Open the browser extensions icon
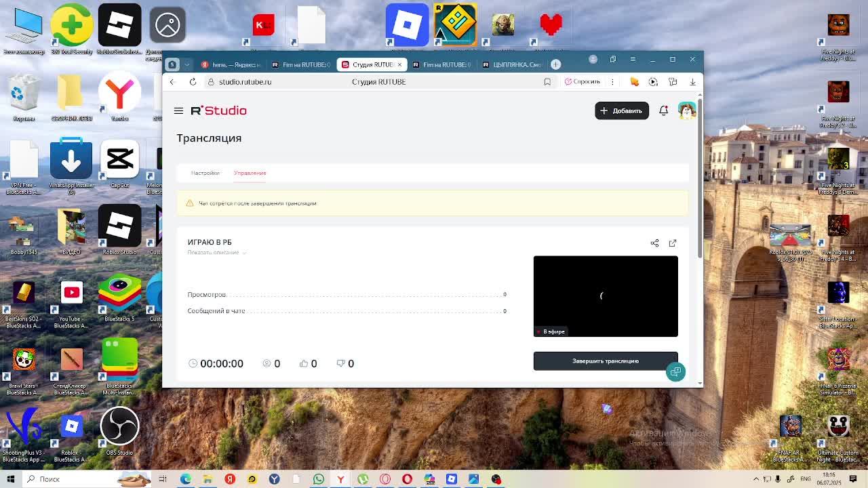 click(x=673, y=82)
